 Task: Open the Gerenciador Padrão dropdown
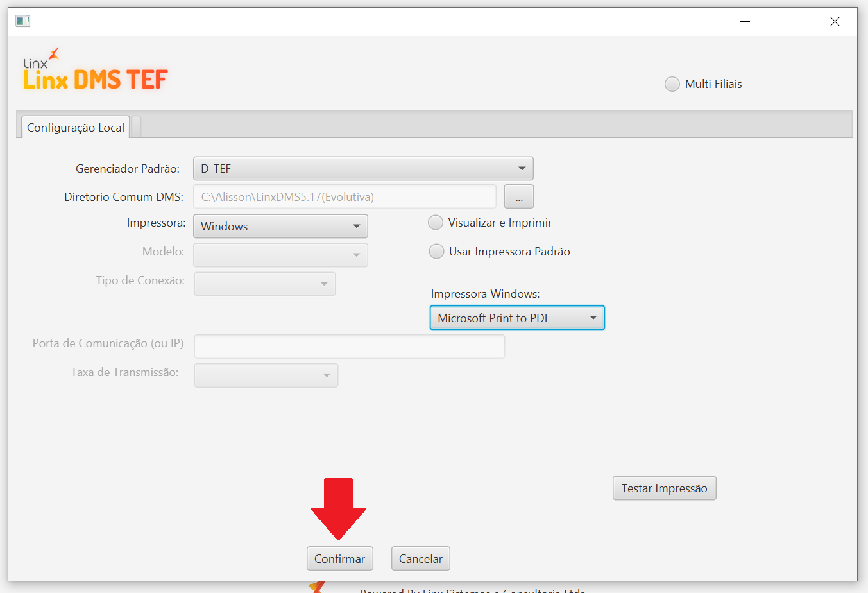tap(363, 169)
